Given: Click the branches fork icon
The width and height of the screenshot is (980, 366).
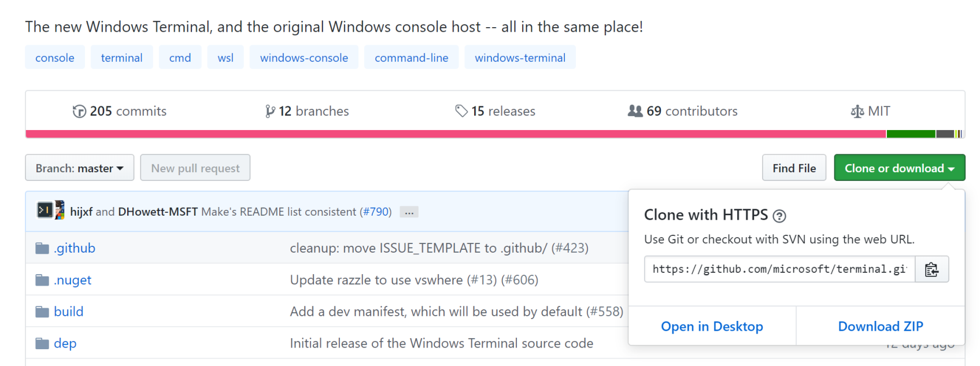Looking at the screenshot, I should click(270, 111).
